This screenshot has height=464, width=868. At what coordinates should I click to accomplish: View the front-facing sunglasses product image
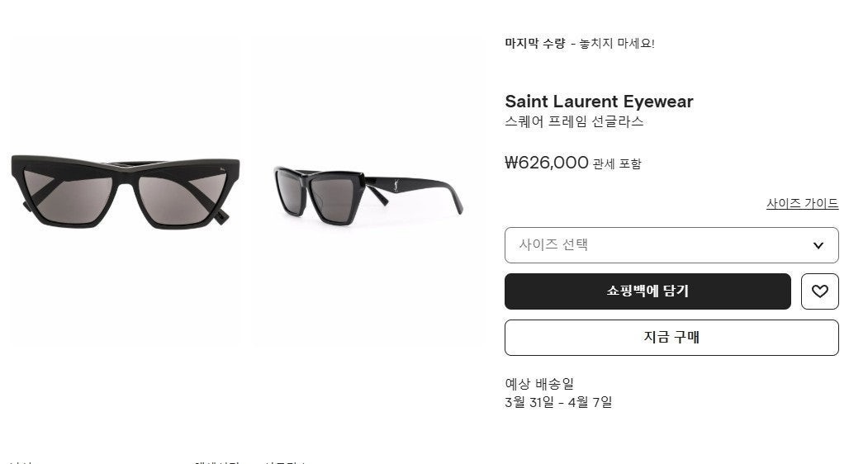(126, 192)
